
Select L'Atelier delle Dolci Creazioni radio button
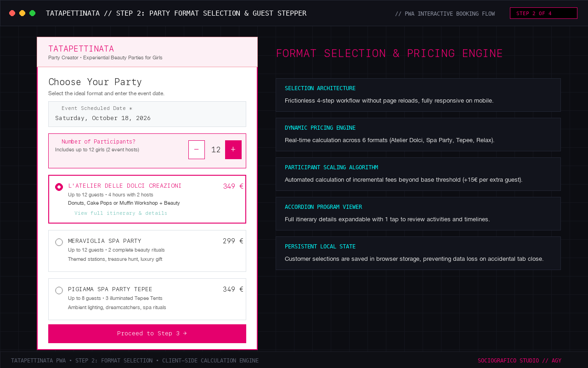tap(59, 187)
